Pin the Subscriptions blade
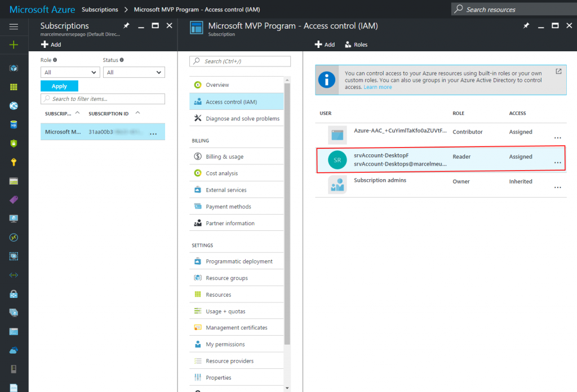577x392 pixels. pos(126,26)
